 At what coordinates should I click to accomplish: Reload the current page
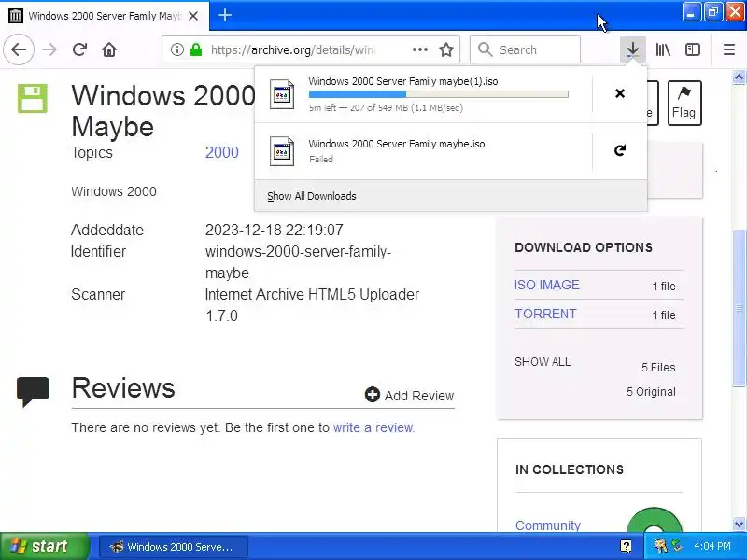79,49
